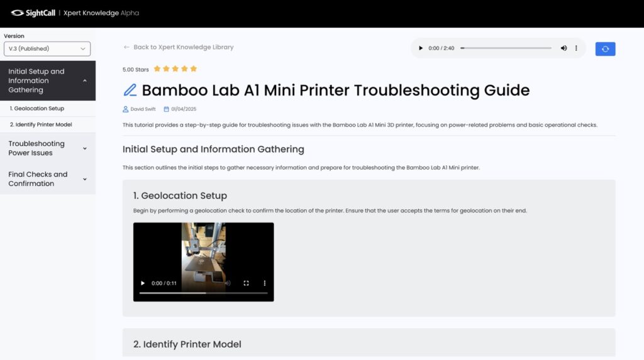Click the third rating star
Viewport: 644px width, 360px height.
(x=175, y=69)
